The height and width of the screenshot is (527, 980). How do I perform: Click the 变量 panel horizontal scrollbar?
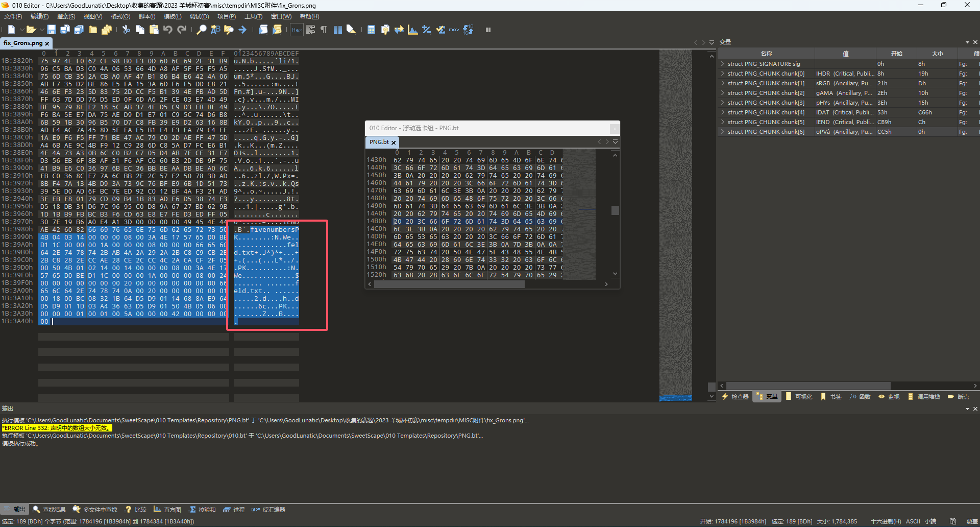tap(808, 386)
